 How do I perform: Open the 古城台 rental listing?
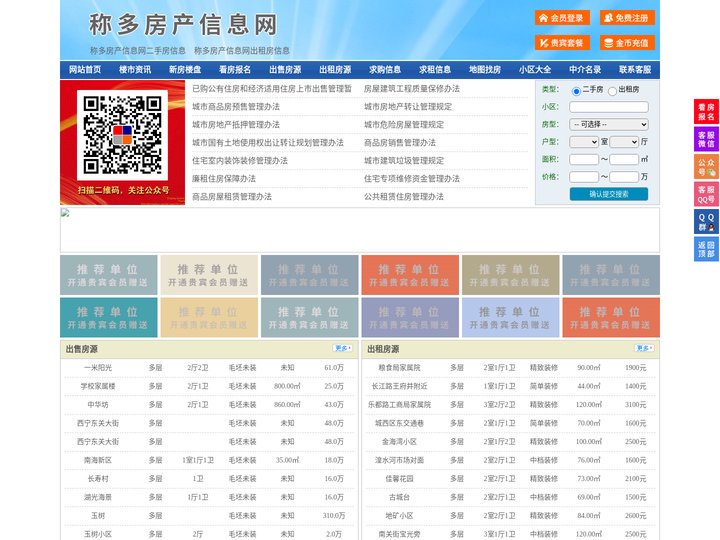pos(399,497)
